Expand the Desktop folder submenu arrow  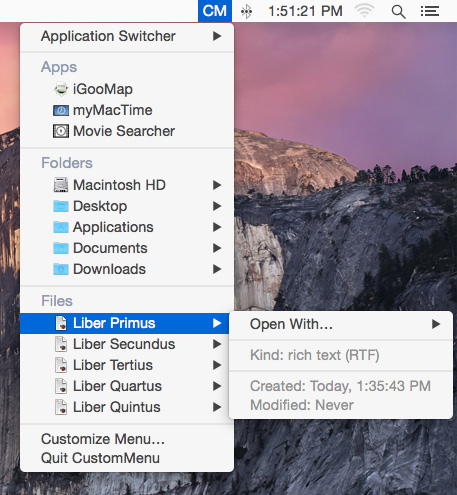(x=217, y=206)
